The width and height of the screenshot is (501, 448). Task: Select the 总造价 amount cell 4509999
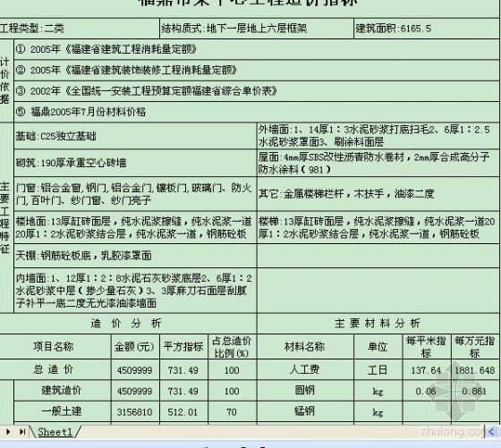[135, 370]
